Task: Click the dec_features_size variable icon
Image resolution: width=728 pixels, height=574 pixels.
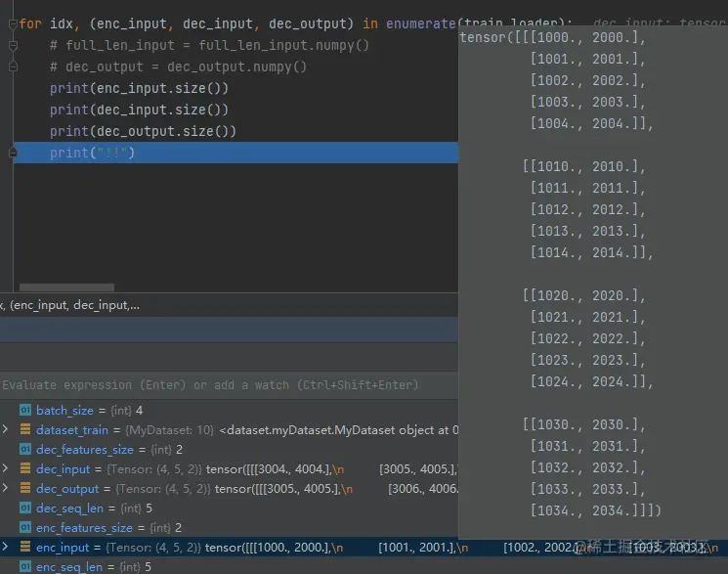Action: pos(25,449)
